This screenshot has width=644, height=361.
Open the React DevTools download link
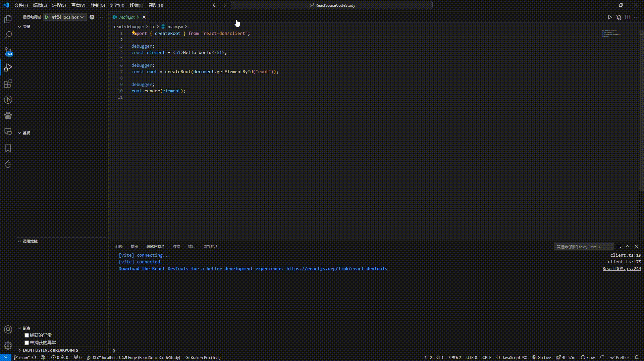336,268
